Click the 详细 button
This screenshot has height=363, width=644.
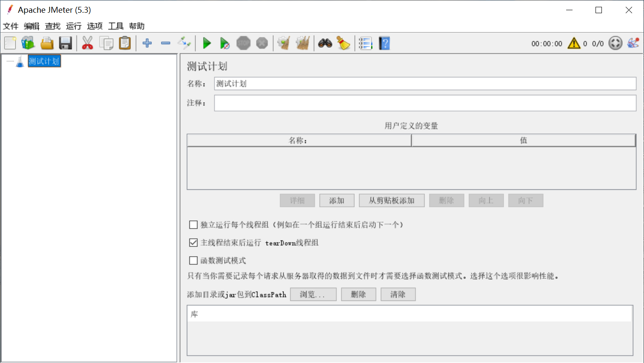click(x=297, y=200)
